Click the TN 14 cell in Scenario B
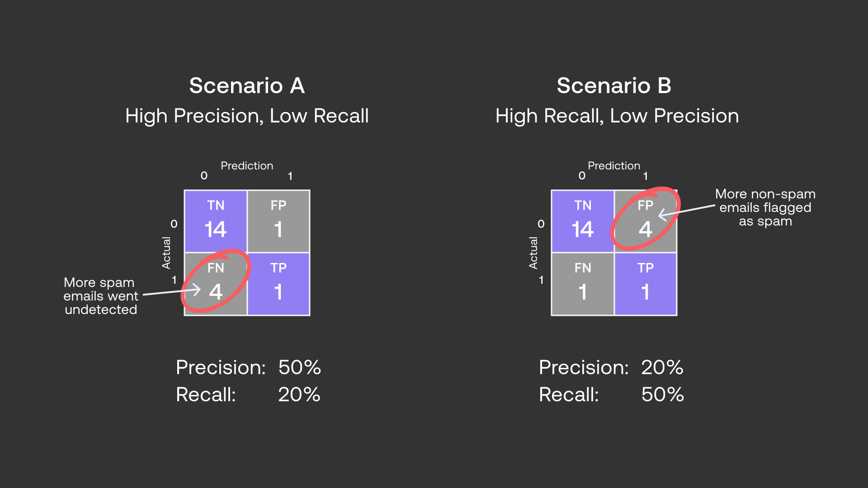Image resolution: width=868 pixels, height=488 pixels. pyautogui.click(x=583, y=221)
